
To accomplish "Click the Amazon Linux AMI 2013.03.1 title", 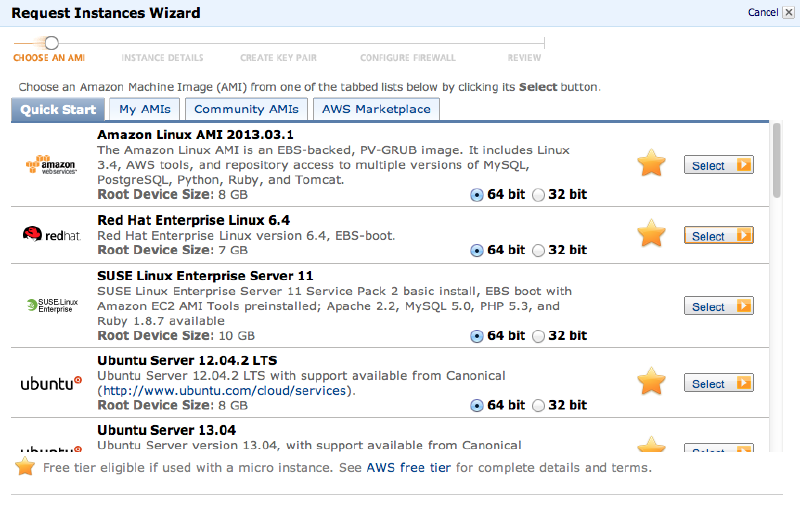I will (x=195, y=135).
